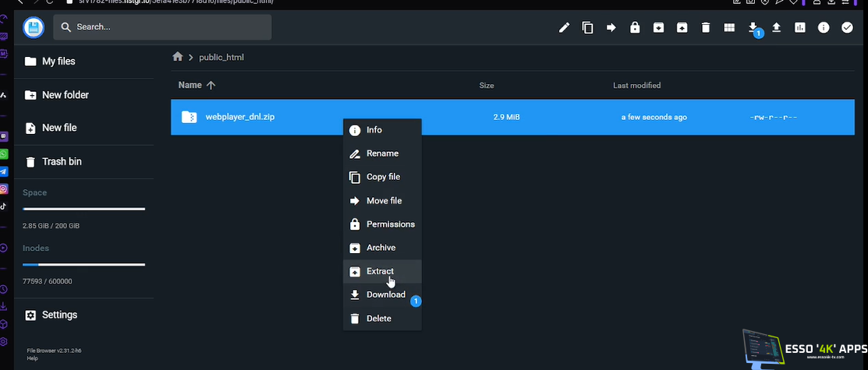868x370 pixels.
Task: Click New folder in the sidebar
Action: coord(65,95)
